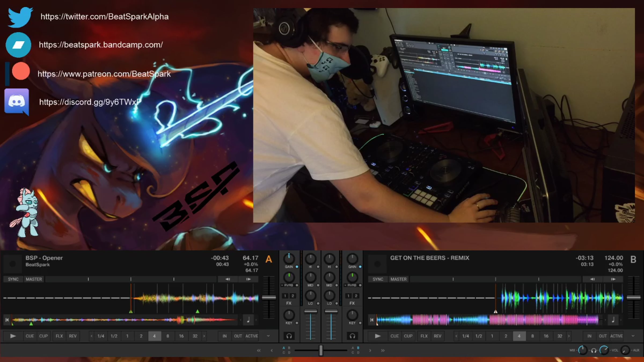Click the KEY knob on channel A
This screenshot has height=362, width=644.
289,315
